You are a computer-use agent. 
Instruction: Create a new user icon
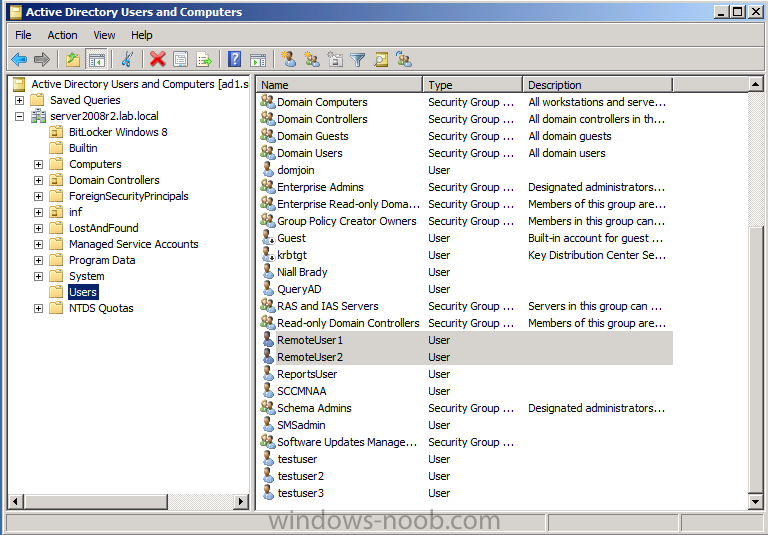point(288,60)
